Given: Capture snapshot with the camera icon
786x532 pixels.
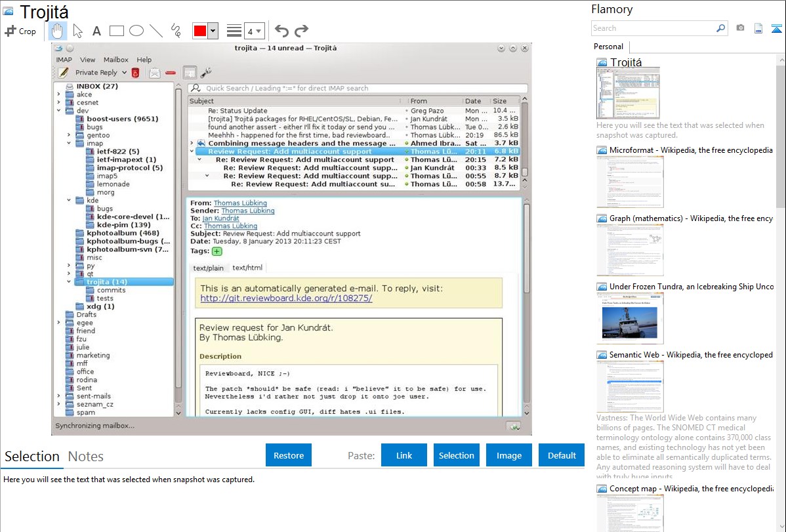Looking at the screenshot, I should [x=740, y=28].
